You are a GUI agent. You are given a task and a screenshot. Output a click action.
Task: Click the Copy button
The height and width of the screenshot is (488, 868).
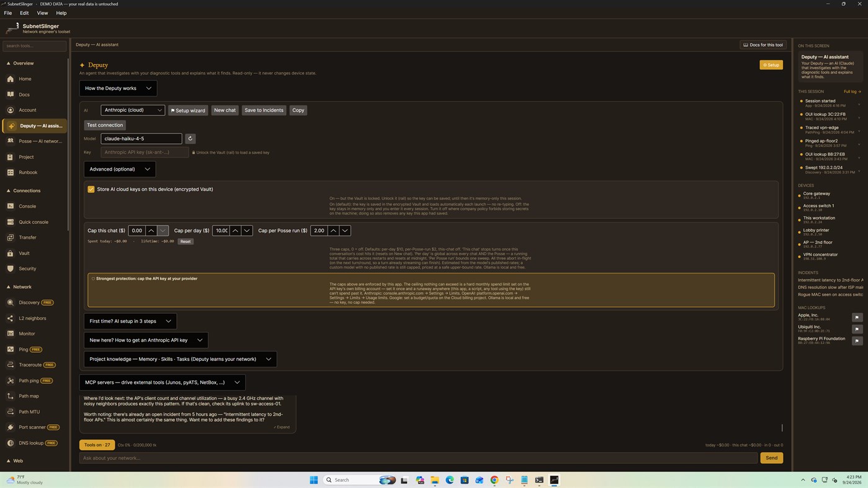[298, 110]
